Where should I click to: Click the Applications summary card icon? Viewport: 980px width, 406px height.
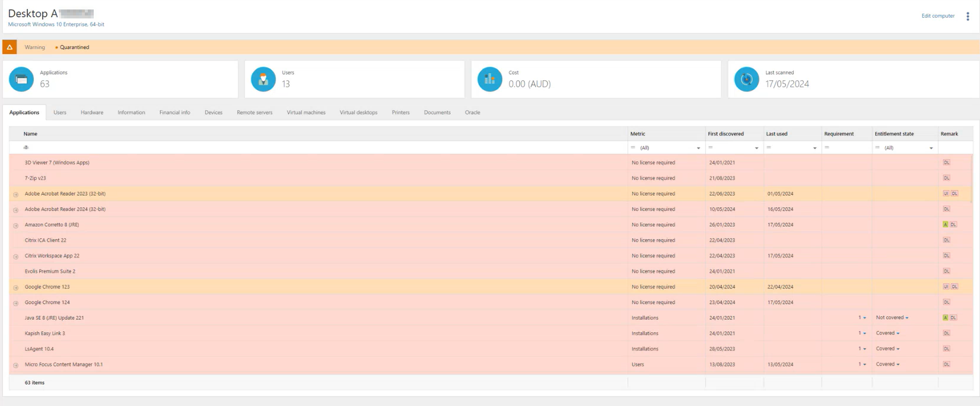(21, 79)
